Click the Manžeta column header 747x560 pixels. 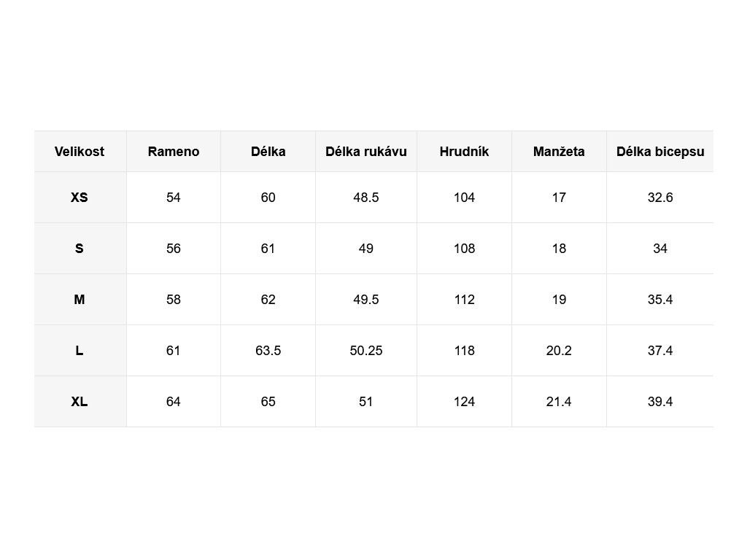click(559, 152)
